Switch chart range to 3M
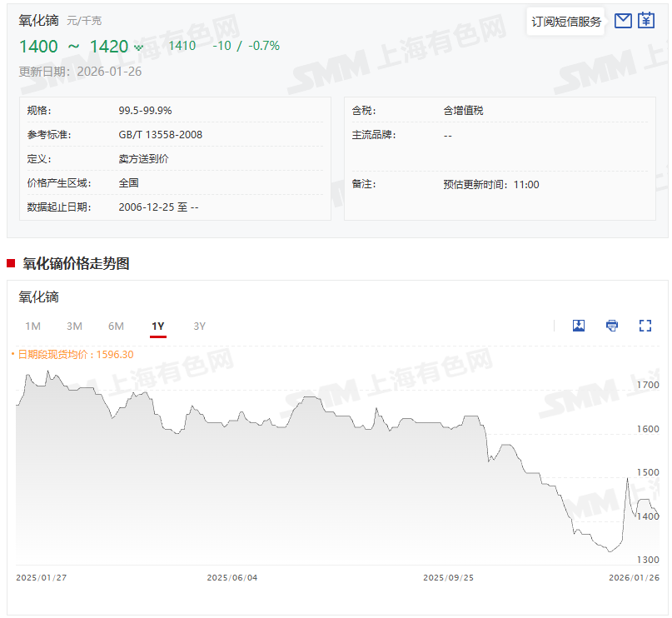Image resolution: width=672 pixels, height=618 pixels. (x=75, y=326)
